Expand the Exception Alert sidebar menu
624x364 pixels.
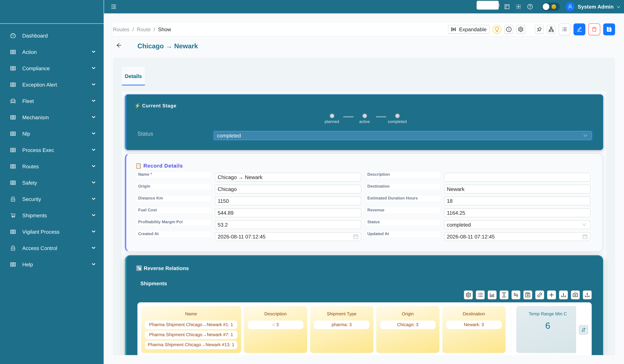[x=52, y=85]
